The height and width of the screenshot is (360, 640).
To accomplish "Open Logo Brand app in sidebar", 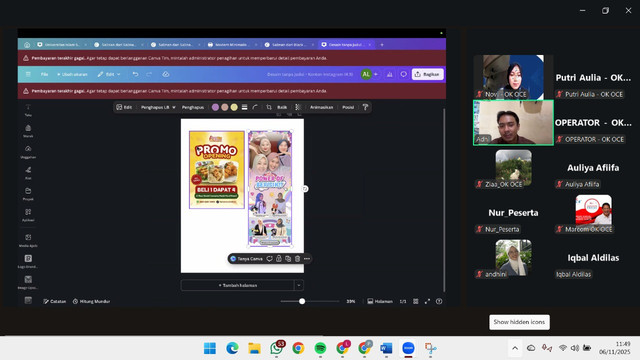I will (28, 261).
